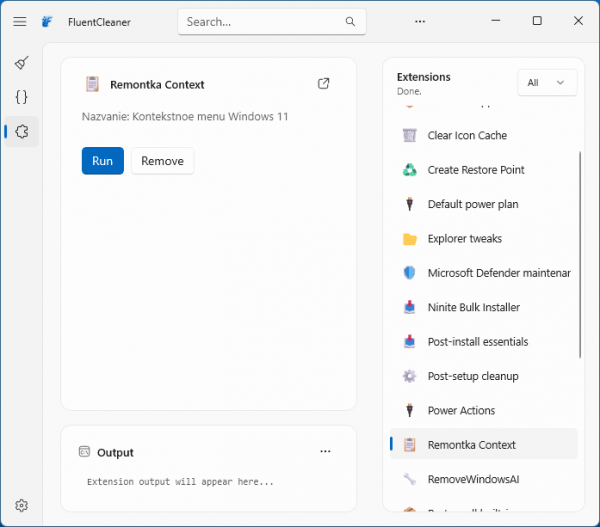Click the Ninite Bulk Installer download icon

pyautogui.click(x=409, y=307)
